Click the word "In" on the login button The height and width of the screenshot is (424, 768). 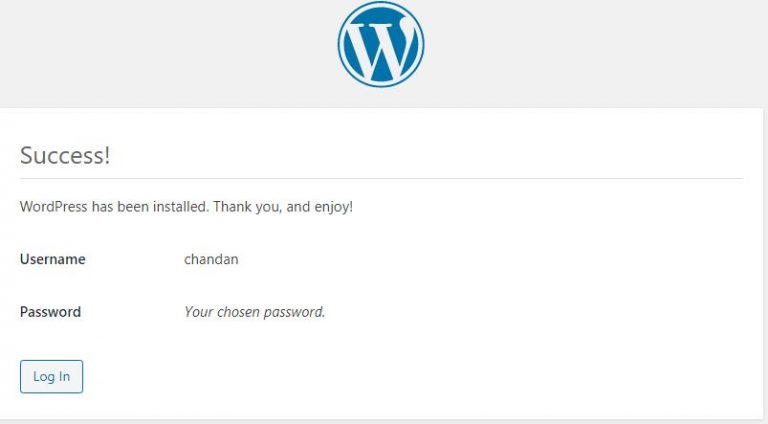tap(64, 377)
